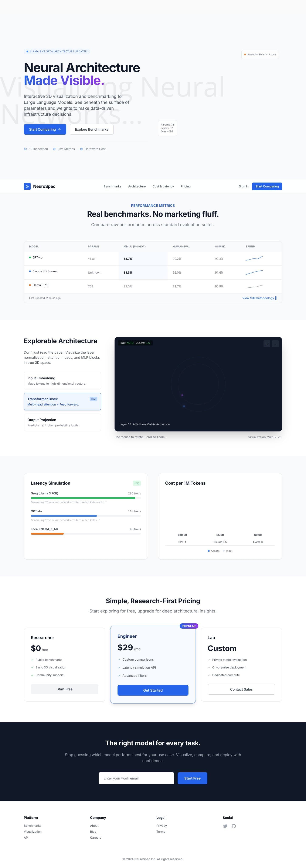Click Start Comparing in the navigation bar
This screenshot has height=868, width=306.
(267, 186)
